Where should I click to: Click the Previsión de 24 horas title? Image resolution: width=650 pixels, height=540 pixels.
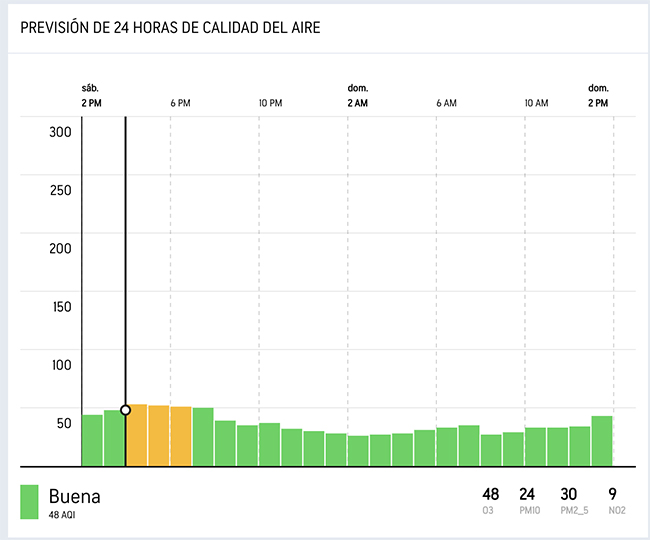[170, 28]
